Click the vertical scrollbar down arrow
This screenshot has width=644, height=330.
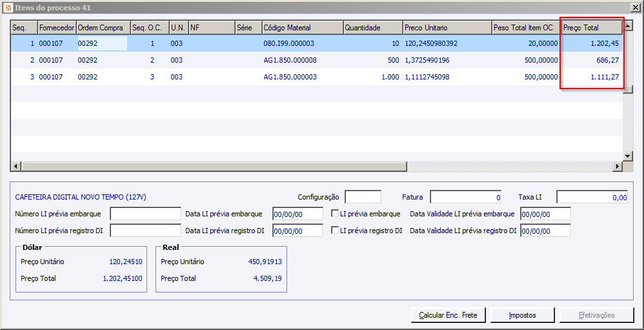click(627, 156)
